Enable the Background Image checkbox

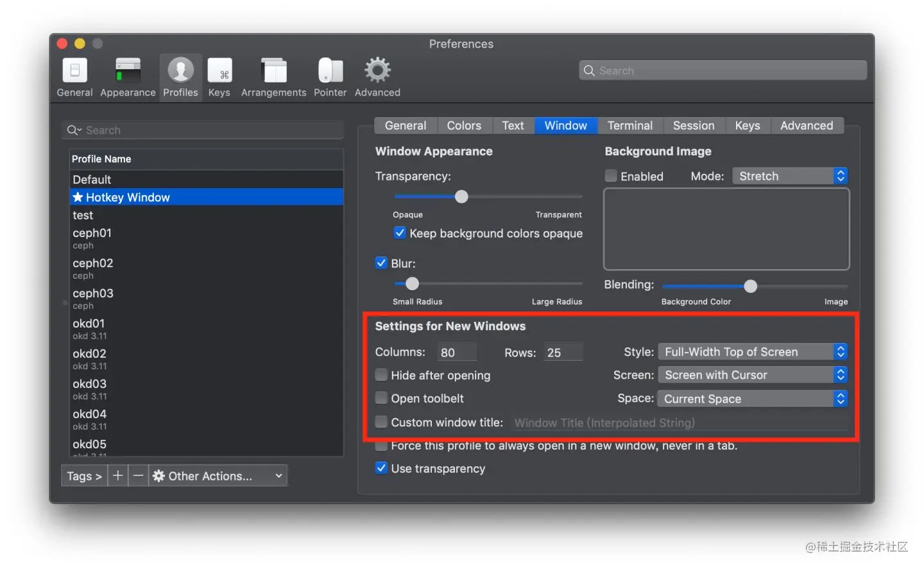(x=611, y=176)
